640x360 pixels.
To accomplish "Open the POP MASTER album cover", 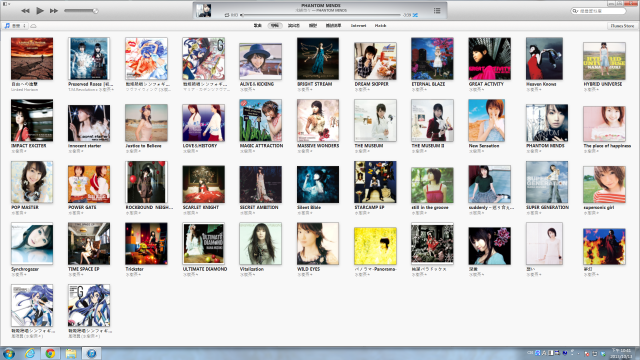I will (32, 182).
